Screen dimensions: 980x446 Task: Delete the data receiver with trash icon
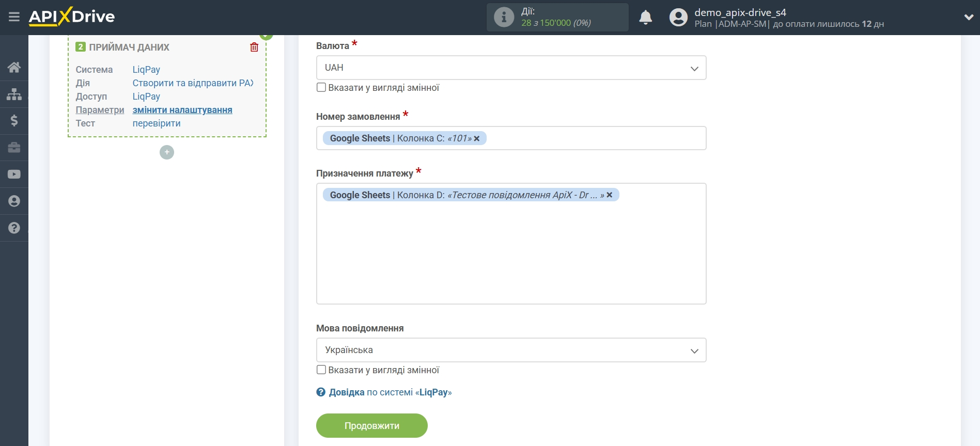coord(254,47)
